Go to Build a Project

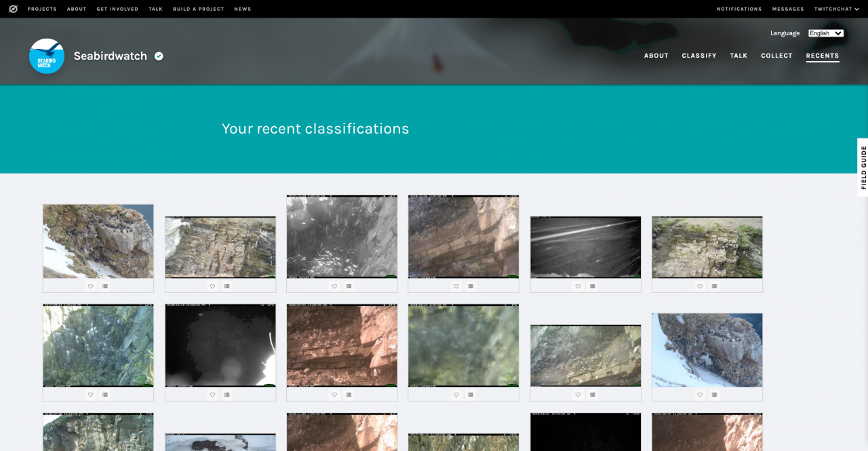199,9
